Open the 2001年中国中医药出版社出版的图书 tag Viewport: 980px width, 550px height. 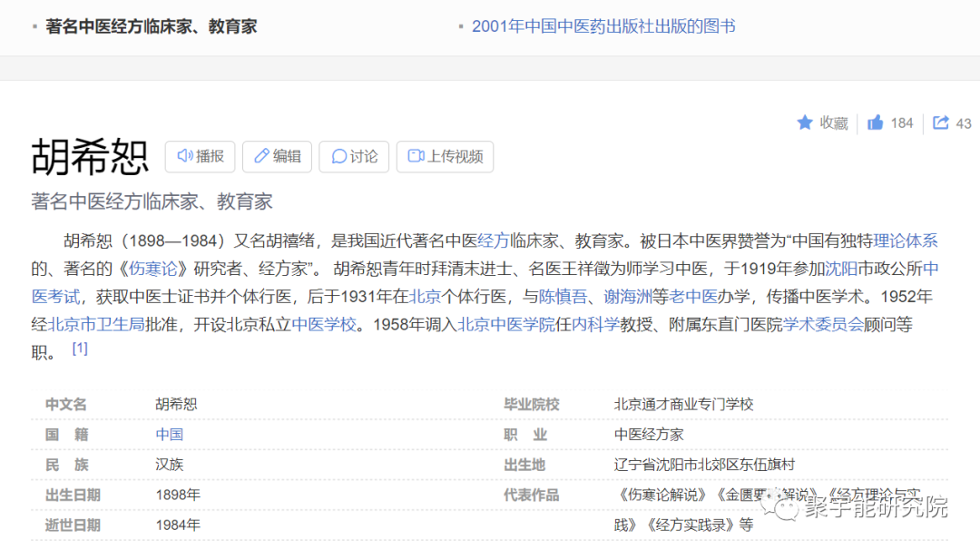603,26
